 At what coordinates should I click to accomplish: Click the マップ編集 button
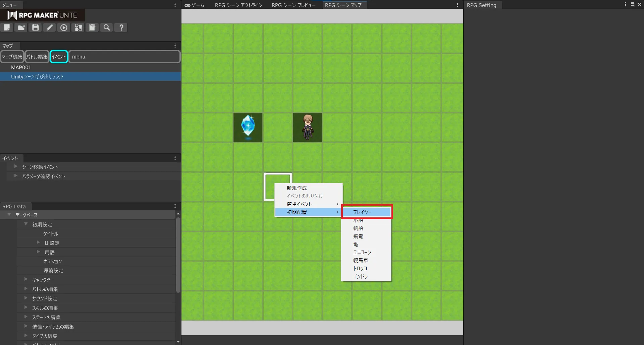coord(12,57)
